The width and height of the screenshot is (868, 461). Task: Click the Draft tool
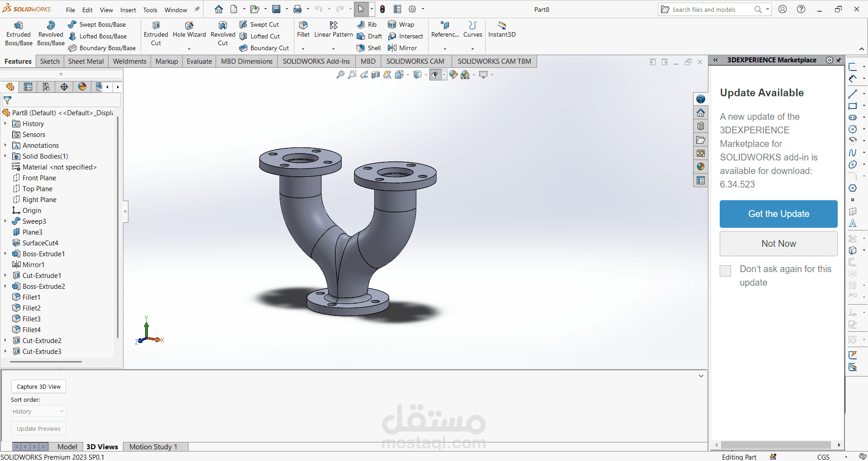click(x=369, y=36)
